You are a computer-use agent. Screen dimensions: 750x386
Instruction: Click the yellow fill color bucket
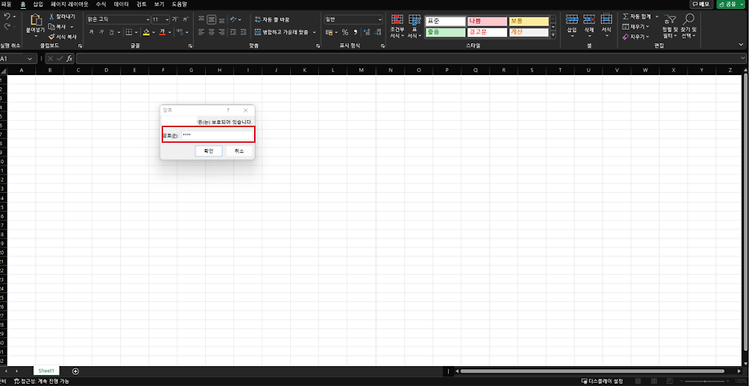click(x=146, y=32)
